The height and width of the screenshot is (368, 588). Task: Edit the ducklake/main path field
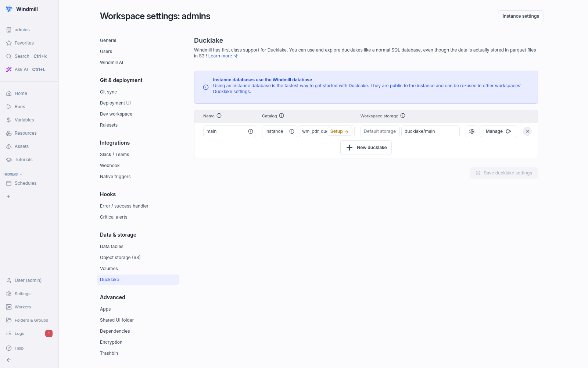(430, 131)
